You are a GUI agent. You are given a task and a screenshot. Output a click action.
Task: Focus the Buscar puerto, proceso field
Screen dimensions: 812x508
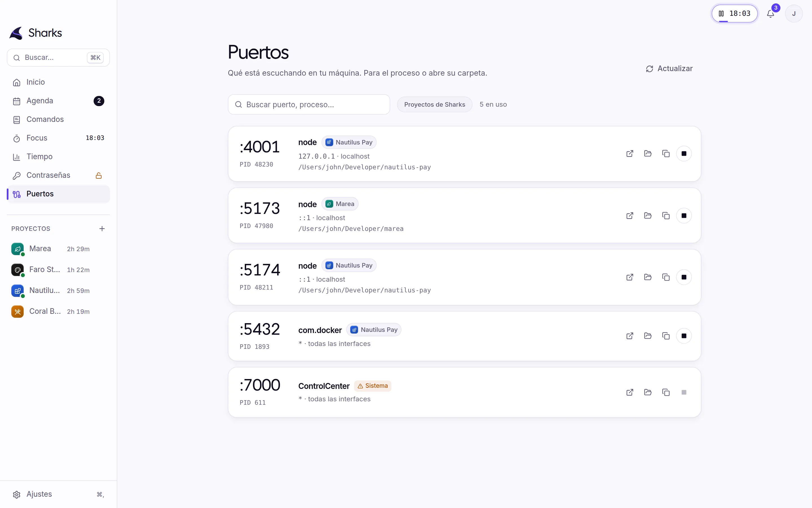(x=309, y=104)
